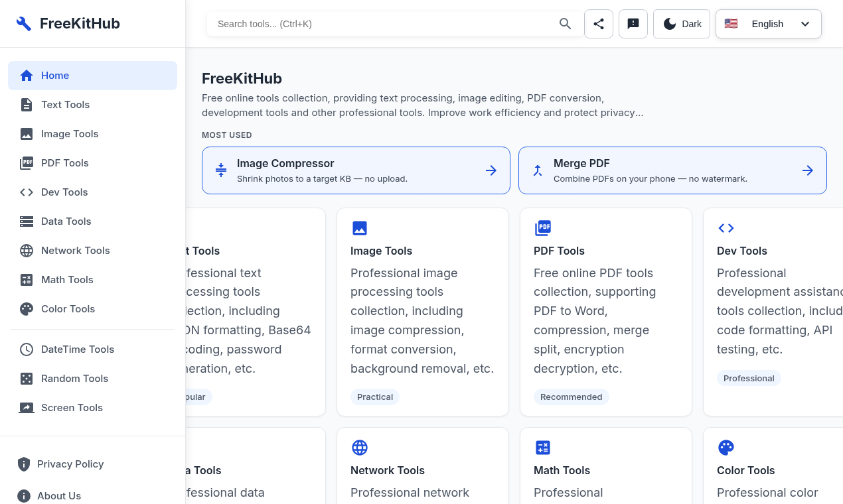
Task: Click the Privacy Policy shield icon
Action: 24,464
